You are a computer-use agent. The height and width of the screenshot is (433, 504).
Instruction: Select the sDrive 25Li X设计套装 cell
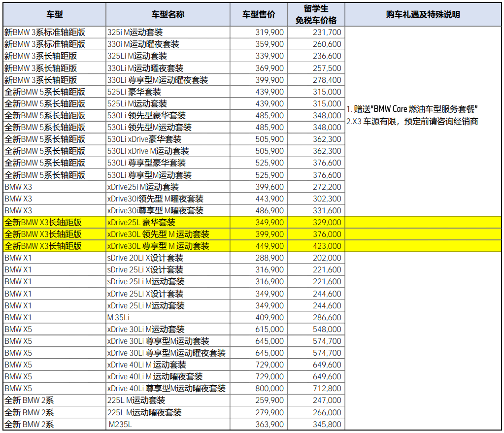[168, 270]
